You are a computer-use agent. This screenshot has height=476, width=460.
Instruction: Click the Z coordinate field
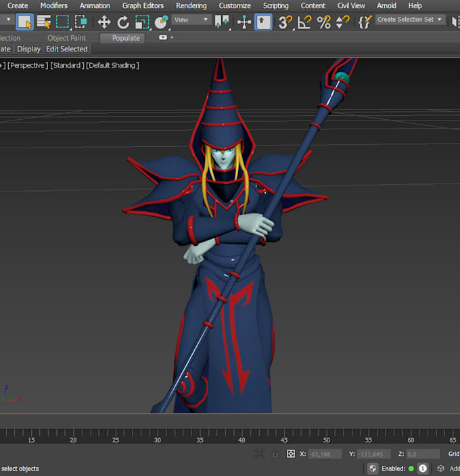click(x=423, y=454)
